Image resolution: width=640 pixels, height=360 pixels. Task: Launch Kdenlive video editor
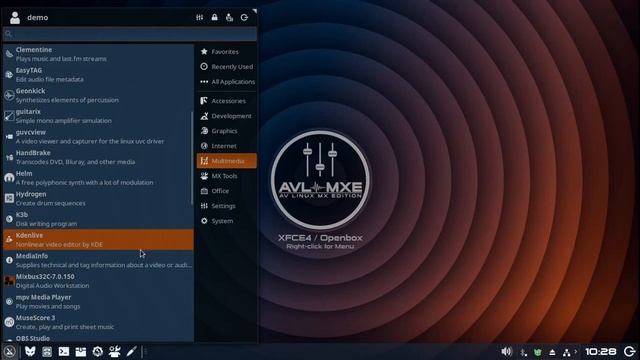98,240
